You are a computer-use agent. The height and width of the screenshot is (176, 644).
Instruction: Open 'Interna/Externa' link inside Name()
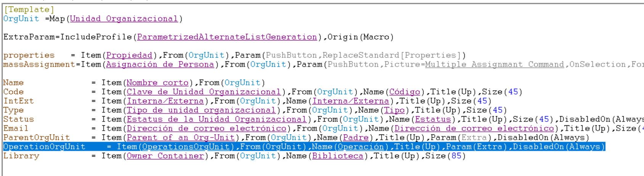(x=350, y=101)
